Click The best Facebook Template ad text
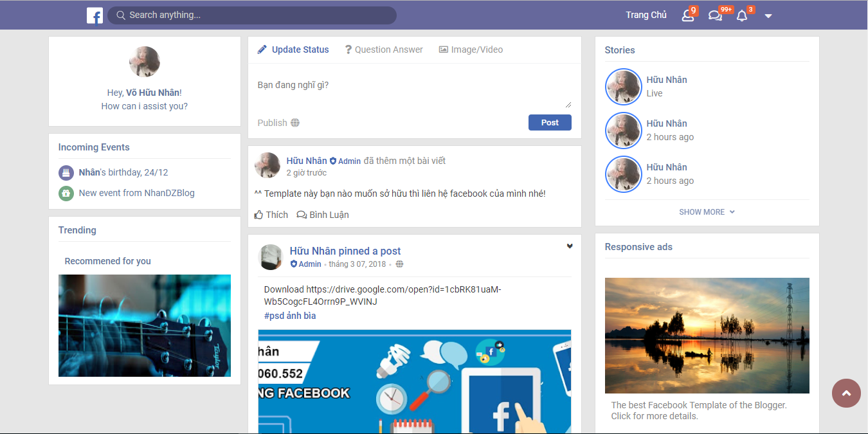868x434 pixels. coord(699,410)
